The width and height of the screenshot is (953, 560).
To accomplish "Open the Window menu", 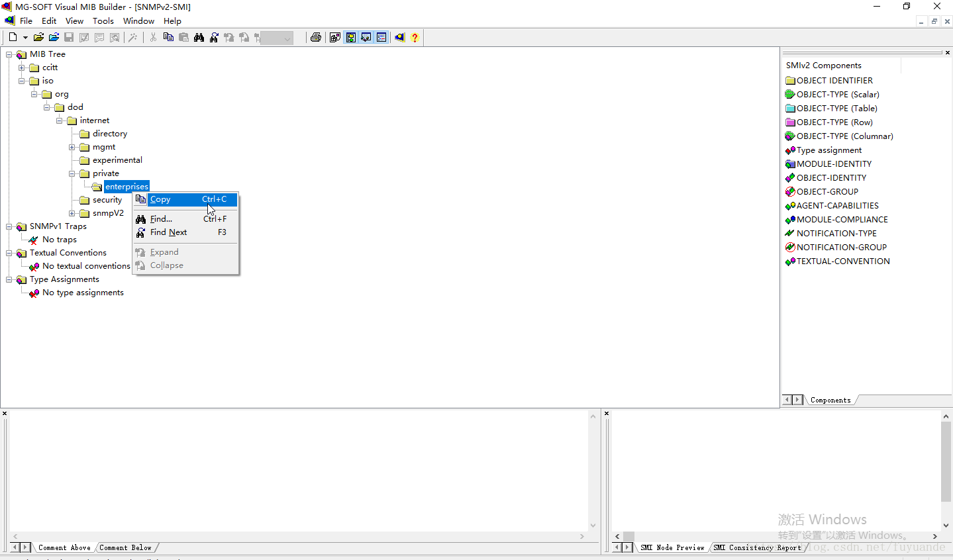I will (x=138, y=21).
